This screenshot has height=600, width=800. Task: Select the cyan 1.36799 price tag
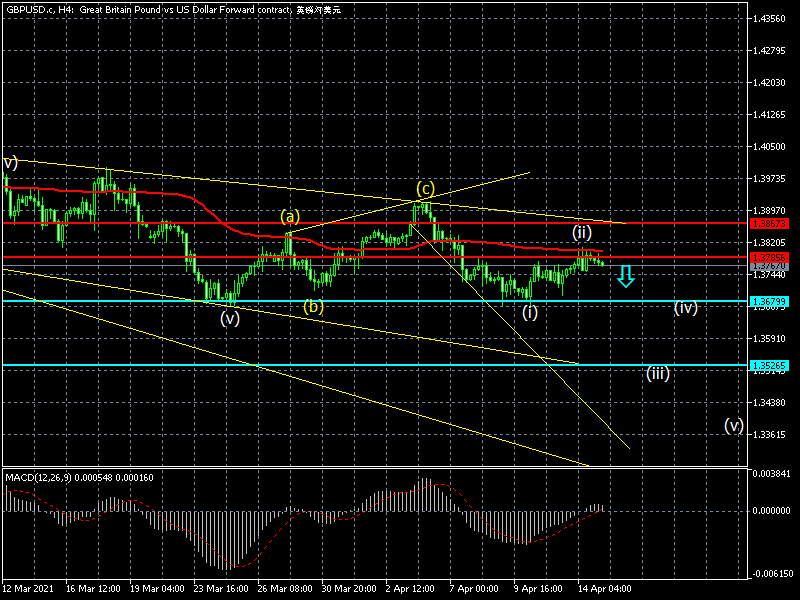tap(769, 301)
